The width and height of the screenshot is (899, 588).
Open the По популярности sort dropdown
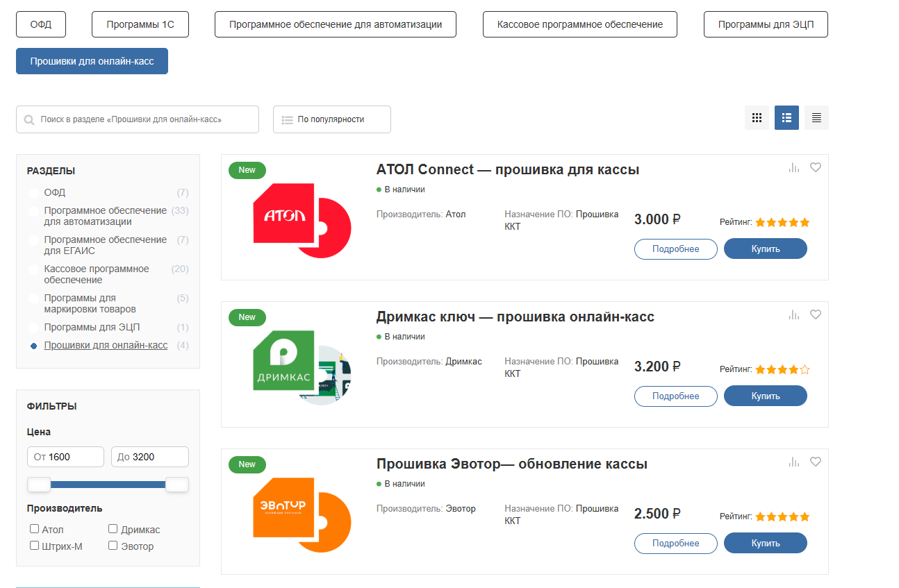click(x=332, y=119)
